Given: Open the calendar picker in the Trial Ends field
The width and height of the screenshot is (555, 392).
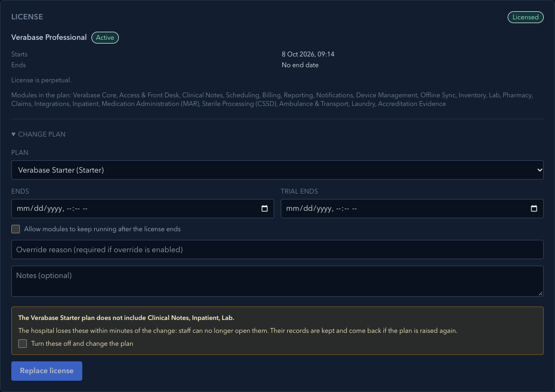Looking at the screenshot, I should (x=534, y=209).
